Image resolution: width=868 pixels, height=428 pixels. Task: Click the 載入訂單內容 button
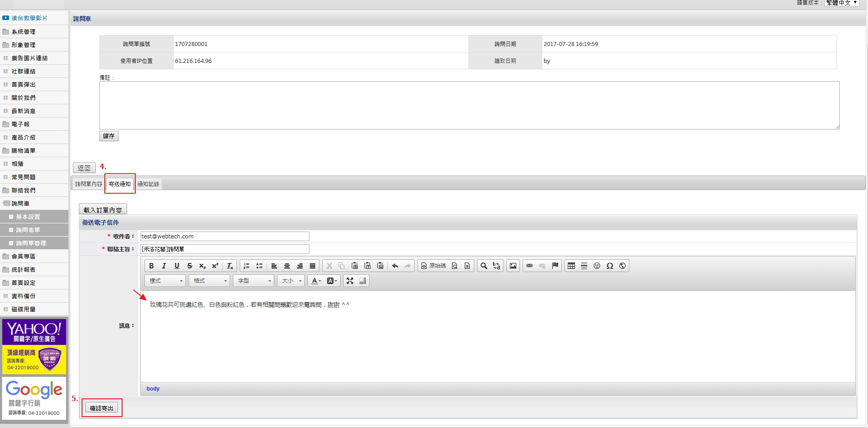point(103,210)
